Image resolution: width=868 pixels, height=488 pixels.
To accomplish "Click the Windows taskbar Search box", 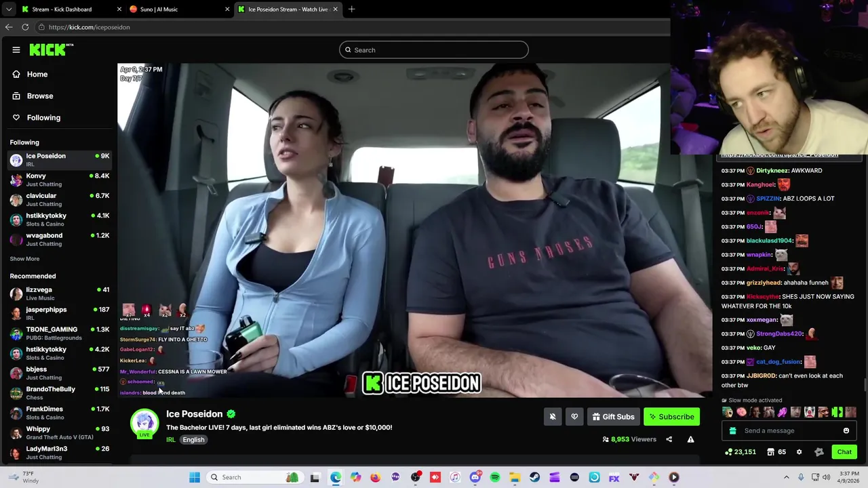I will (x=254, y=477).
